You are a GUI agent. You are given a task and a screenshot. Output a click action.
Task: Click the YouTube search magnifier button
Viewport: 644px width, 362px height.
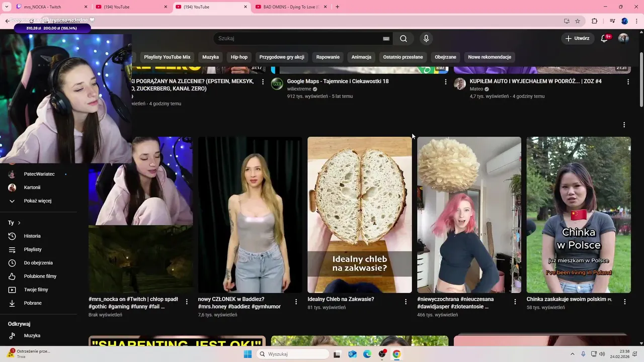[404, 39]
